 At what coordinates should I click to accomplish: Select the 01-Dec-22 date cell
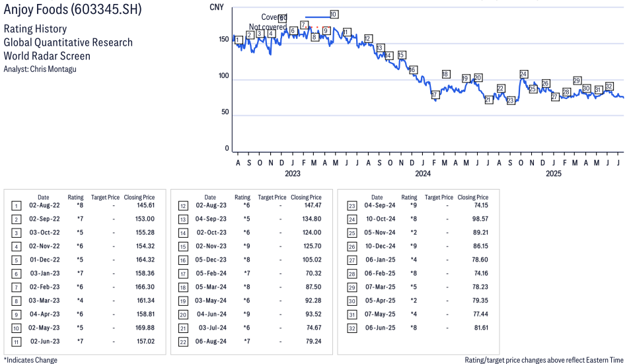tap(45, 260)
